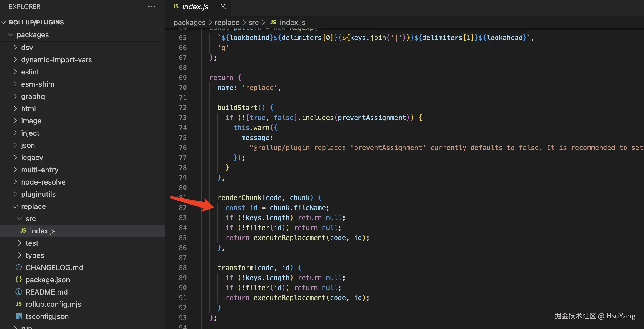644x329 pixels.
Task: Click the JS icon on index.js tab
Action: pos(175,6)
